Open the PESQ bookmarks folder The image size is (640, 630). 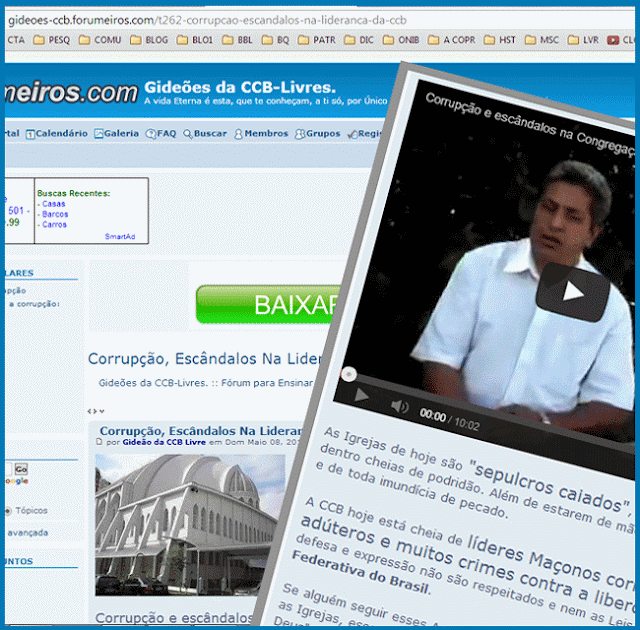click(x=51, y=40)
